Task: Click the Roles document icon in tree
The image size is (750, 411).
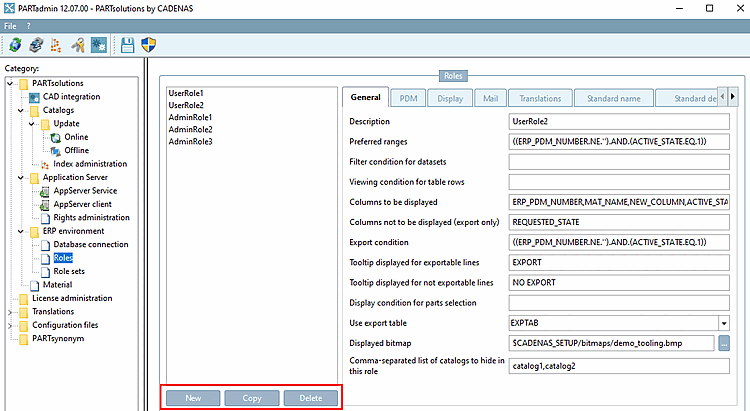Action: tap(45, 258)
